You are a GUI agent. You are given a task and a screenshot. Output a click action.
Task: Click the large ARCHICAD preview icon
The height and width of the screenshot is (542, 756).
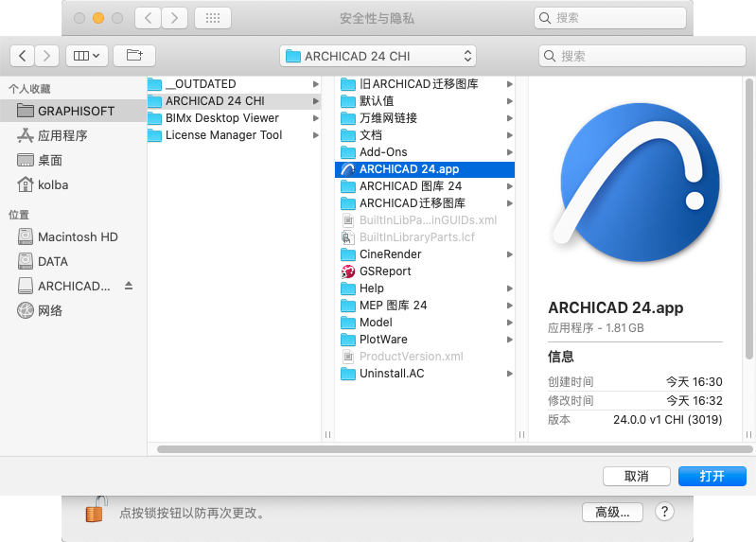click(x=637, y=183)
